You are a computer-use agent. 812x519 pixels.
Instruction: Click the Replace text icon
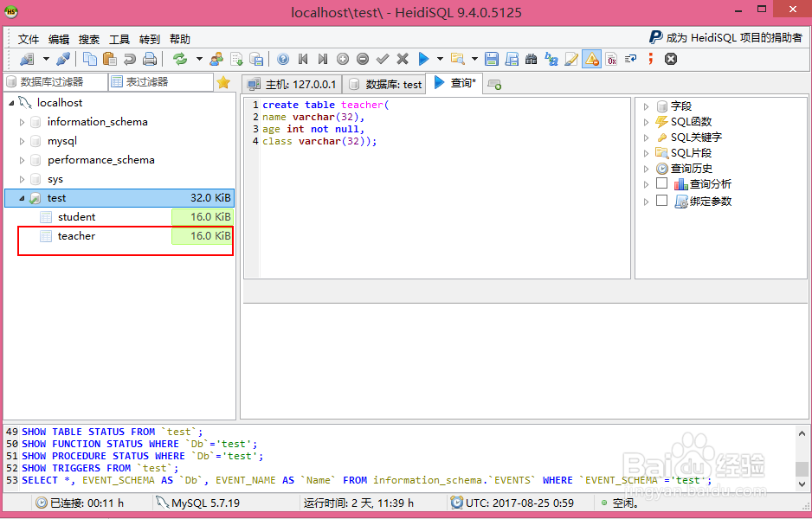[551, 59]
